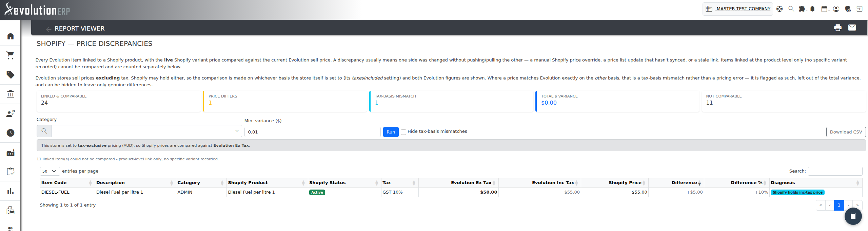Sort by Shopify Product column
The image size is (868, 231).
[x=267, y=183]
